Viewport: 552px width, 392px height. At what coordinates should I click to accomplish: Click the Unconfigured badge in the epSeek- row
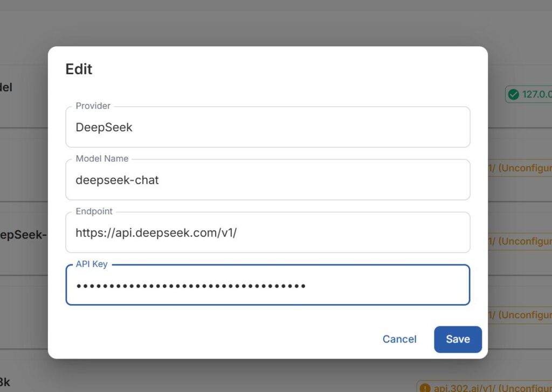(x=520, y=241)
